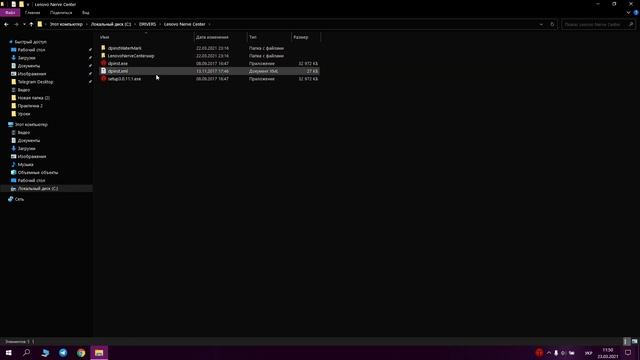640x360 pixels.
Task: Open Документы in Quick access
Action: [x=29, y=66]
